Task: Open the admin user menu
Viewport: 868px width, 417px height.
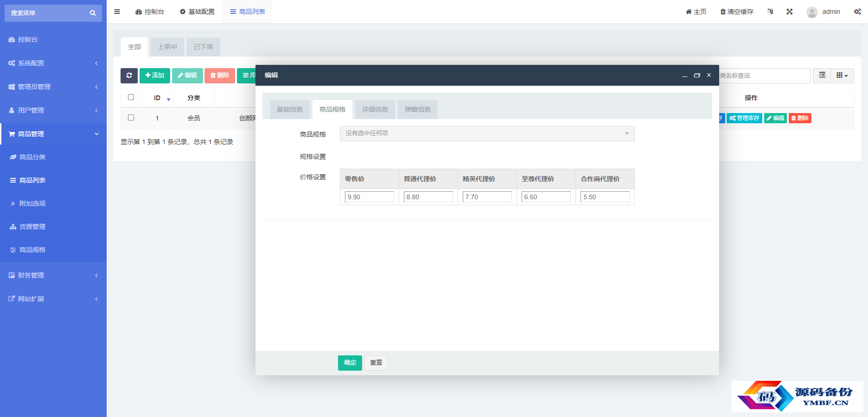Action: coord(823,12)
